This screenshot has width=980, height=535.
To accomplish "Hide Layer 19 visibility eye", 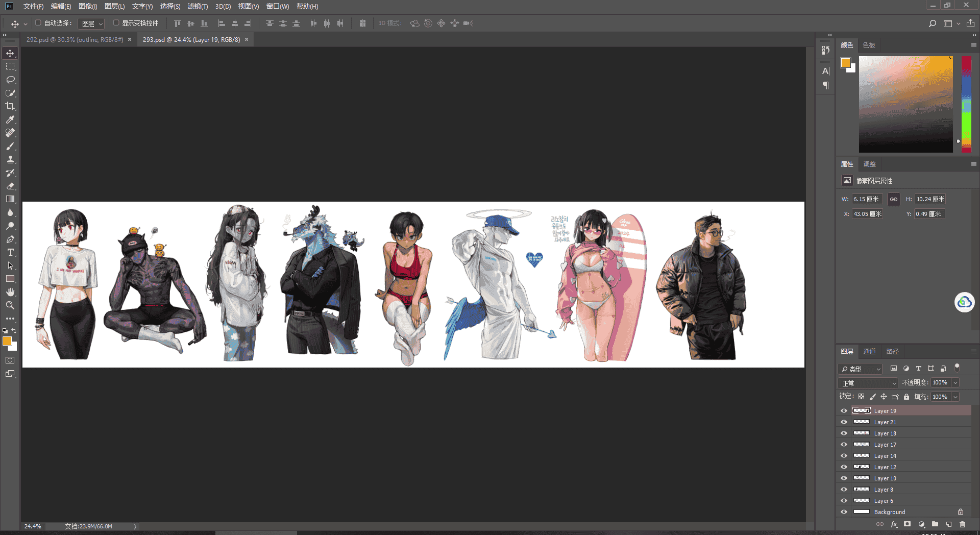I will tap(844, 411).
